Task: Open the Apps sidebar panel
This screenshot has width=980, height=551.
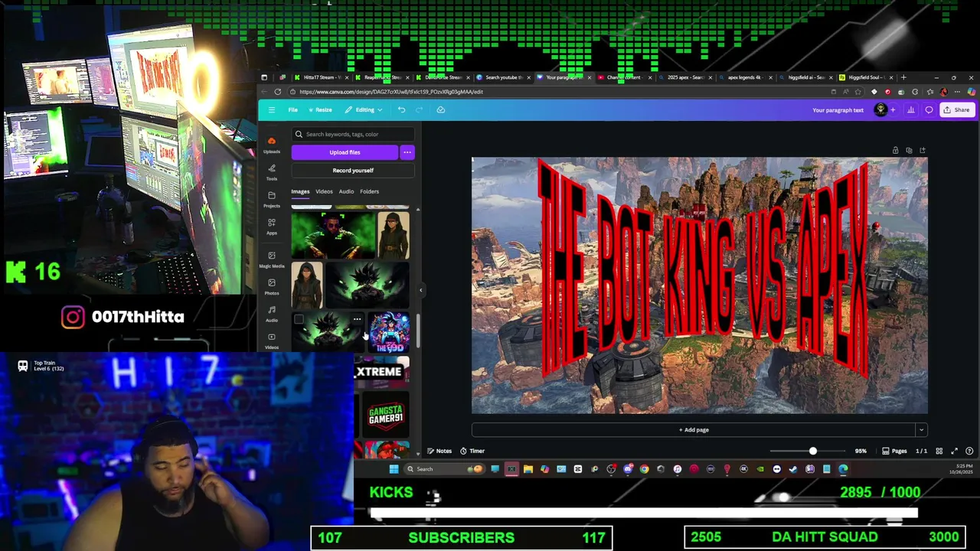Action: (272, 227)
